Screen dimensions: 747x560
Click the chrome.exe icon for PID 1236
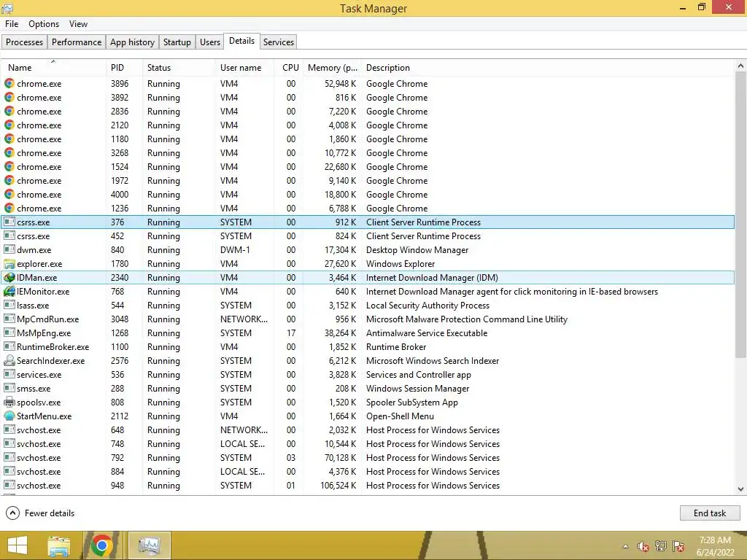tap(9, 208)
